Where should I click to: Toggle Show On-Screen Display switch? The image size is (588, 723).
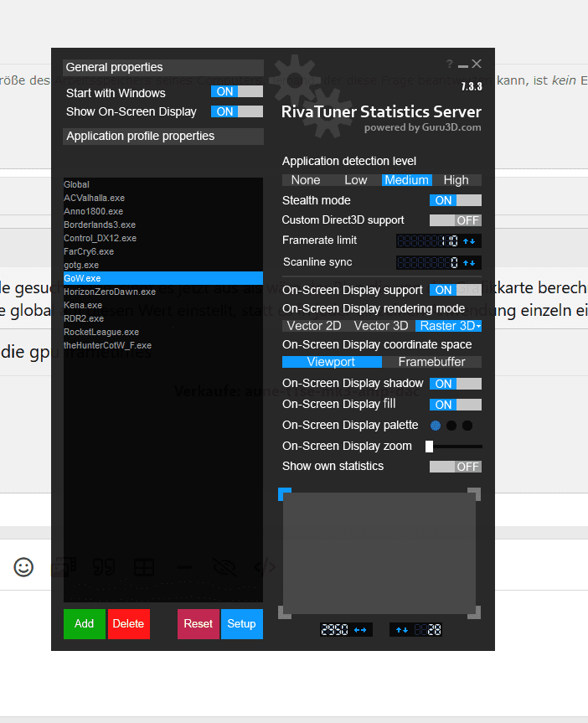[x=237, y=111]
